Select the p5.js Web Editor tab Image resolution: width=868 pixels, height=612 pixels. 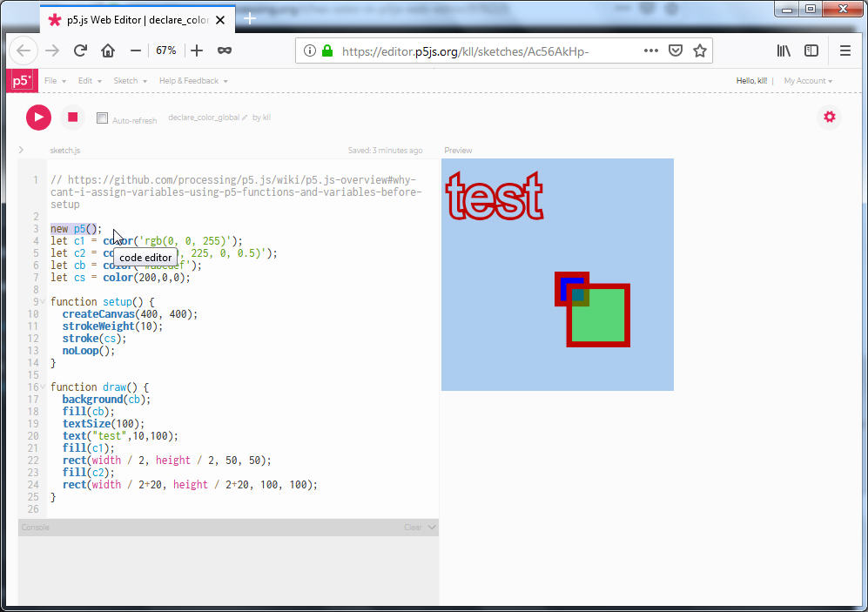[137, 20]
